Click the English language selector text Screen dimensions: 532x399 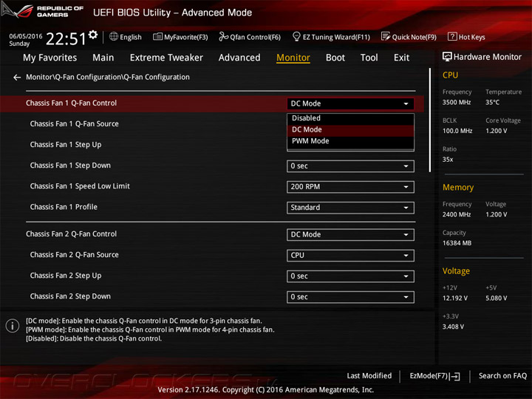[131, 37]
